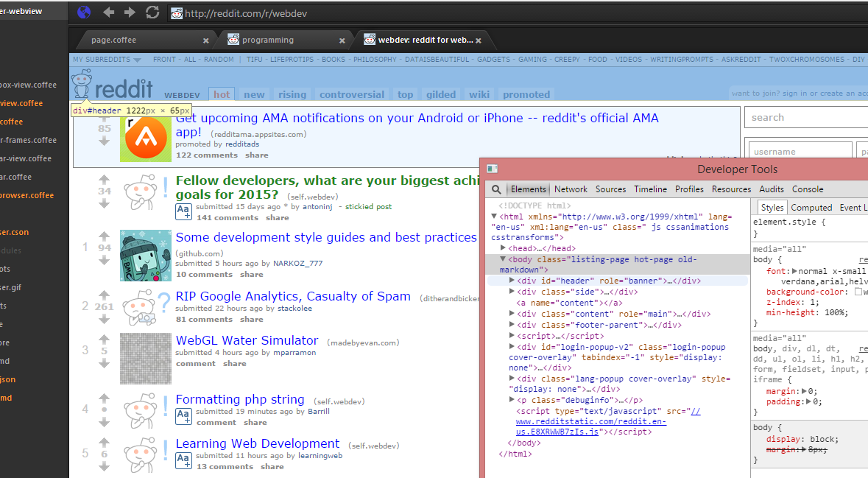This screenshot has height=478, width=868.
Task: Open the Console tab in Developer Tools
Action: click(808, 189)
